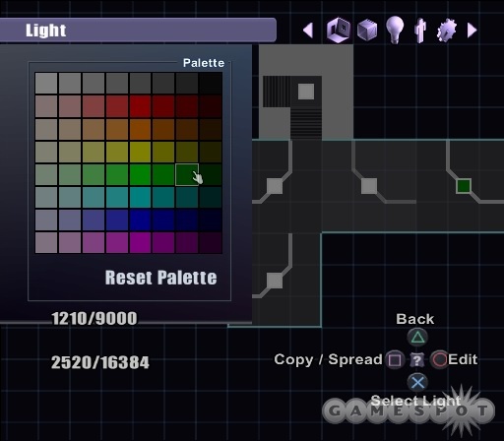Click the square Copy / Spread button

[395, 360]
